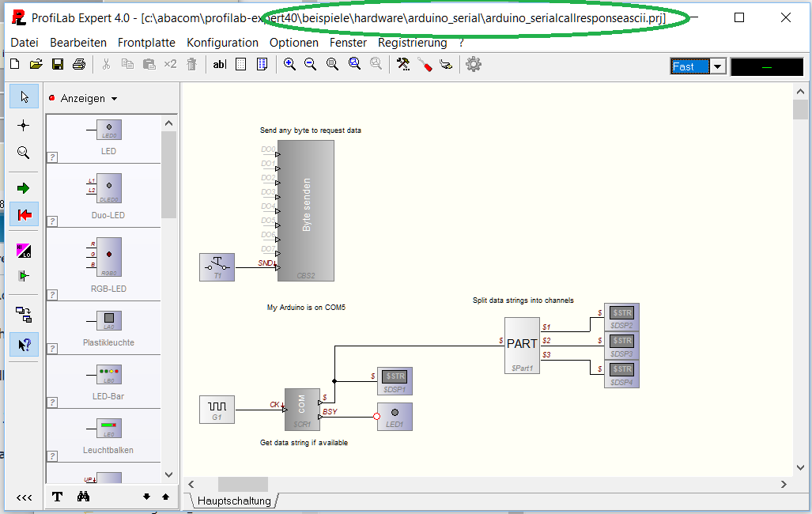The height and width of the screenshot is (514, 812).
Task: Search components with binoculars icon
Action: pyautogui.click(x=83, y=497)
